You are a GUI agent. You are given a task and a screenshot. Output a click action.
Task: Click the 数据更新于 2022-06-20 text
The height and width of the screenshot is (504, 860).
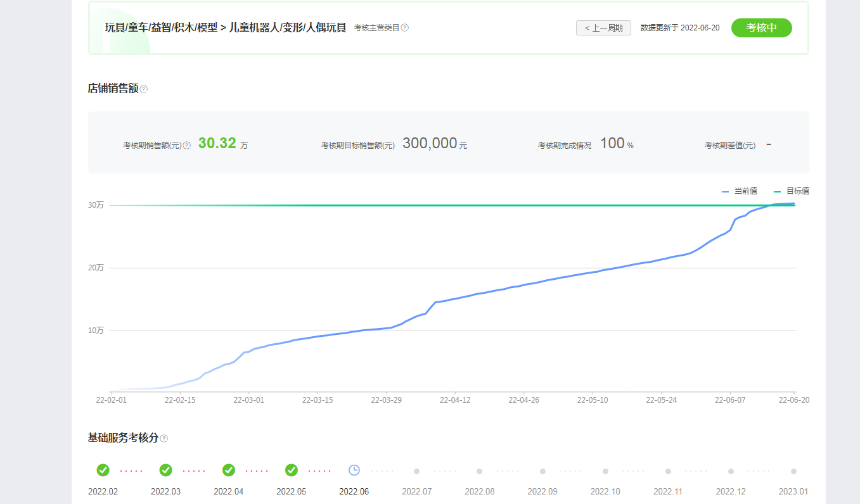pyautogui.click(x=680, y=28)
